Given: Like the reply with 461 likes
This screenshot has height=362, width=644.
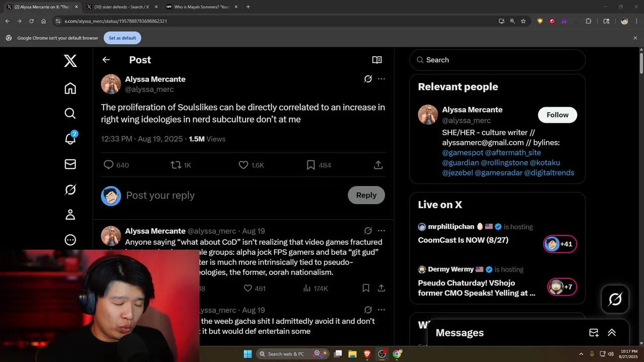Looking at the screenshot, I should pyautogui.click(x=254, y=288).
